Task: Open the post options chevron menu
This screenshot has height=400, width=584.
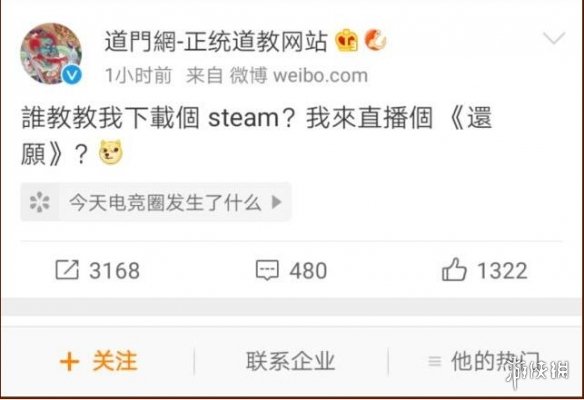Action: 554,38
